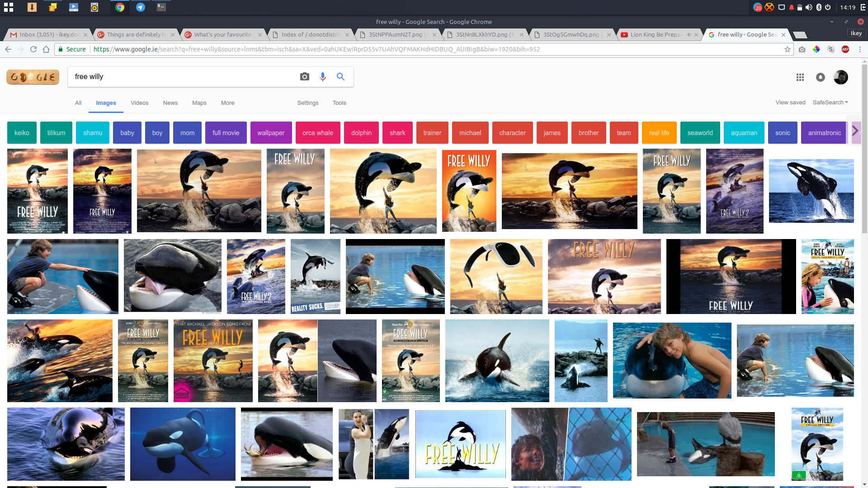868x488 pixels.
Task: Open a new Chrome tab
Action: coord(800,35)
